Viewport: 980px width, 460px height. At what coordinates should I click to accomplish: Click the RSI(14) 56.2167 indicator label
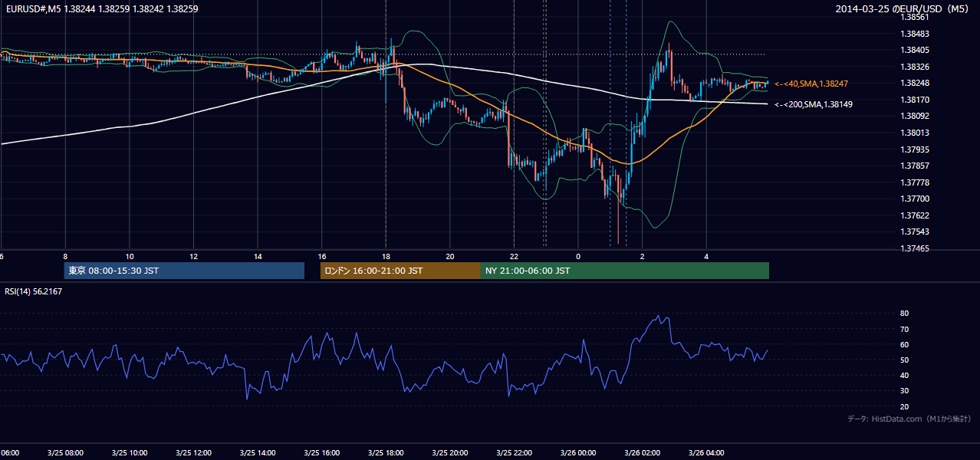pos(34,291)
